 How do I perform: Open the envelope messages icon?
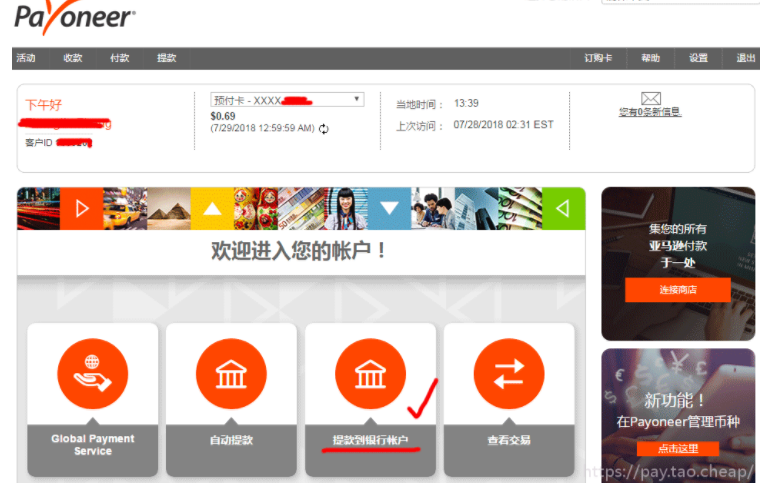pos(651,98)
